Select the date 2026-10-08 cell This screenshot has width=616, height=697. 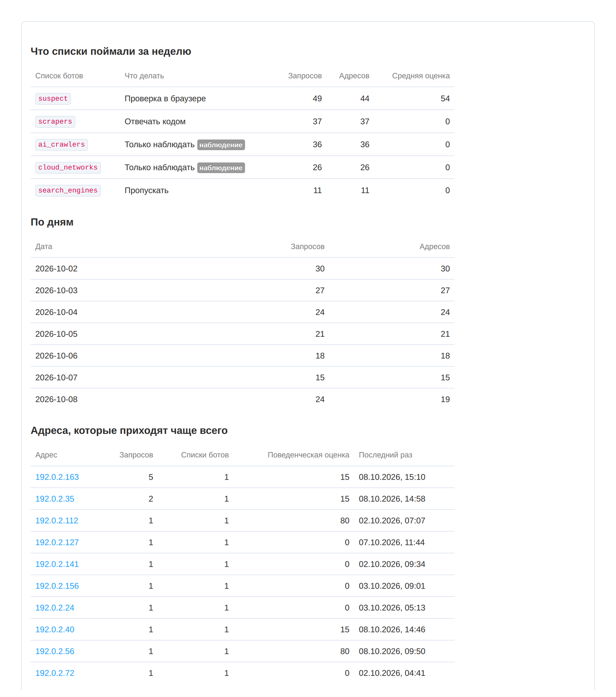(x=56, y=399)
